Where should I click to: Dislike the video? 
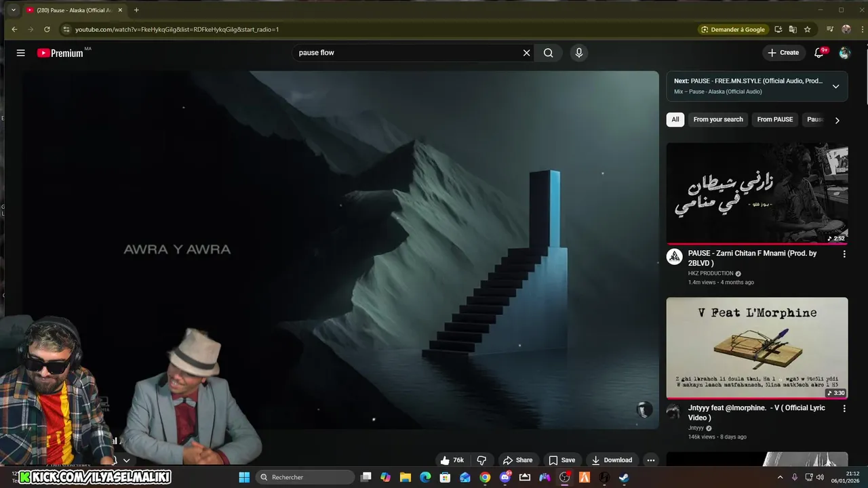coord(481,460)
